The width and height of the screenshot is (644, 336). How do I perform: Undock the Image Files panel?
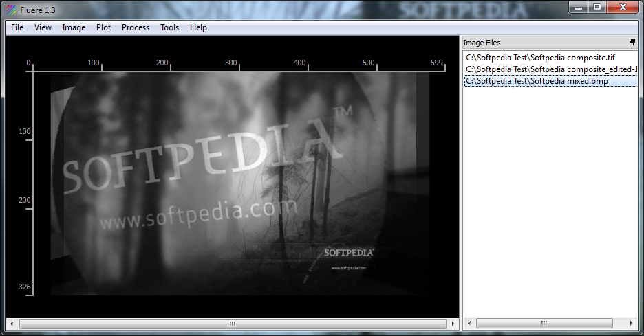click(x=632, y=42)
